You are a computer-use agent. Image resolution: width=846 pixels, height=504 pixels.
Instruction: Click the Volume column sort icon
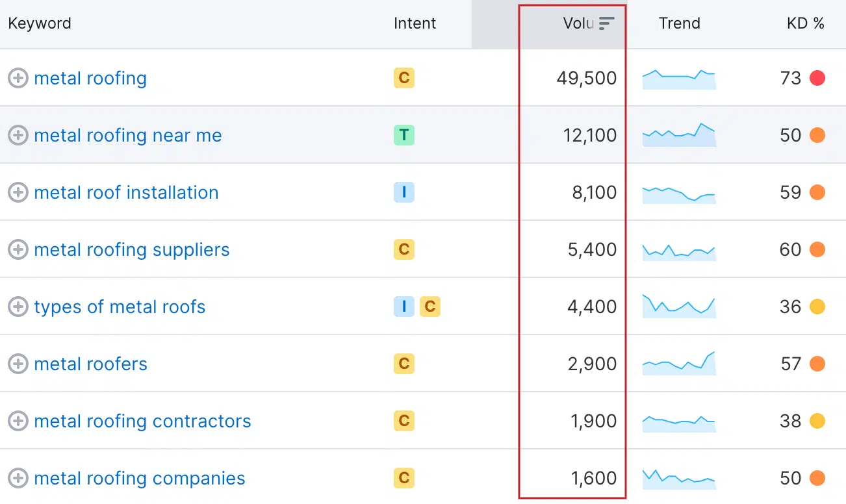[x=606, y=24]
